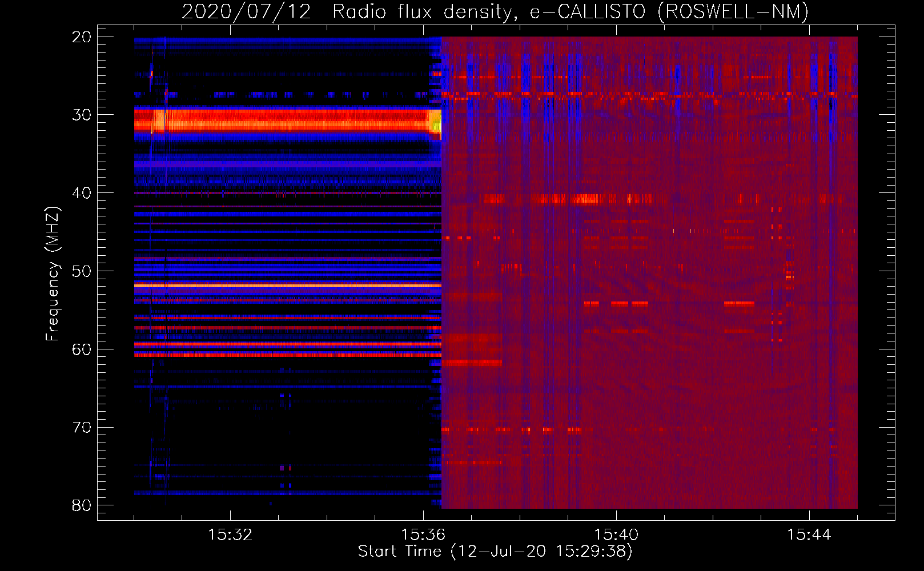Click the 15:32 time tick label
Image resolution: width=924 pixels, height=571 pixels.
[230, 535]
